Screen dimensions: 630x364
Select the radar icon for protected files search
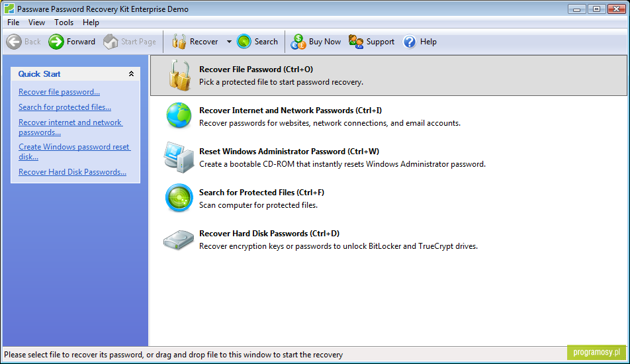point(179,198)
